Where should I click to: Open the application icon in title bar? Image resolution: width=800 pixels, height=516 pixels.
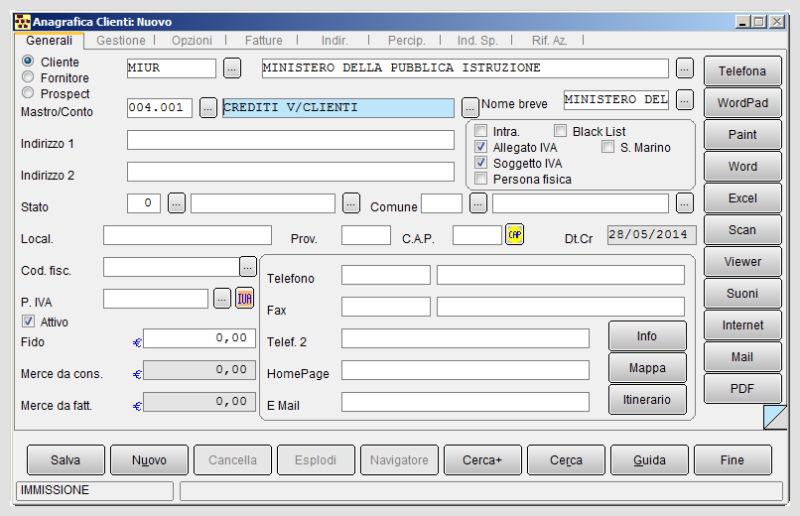tap(22, 22)
